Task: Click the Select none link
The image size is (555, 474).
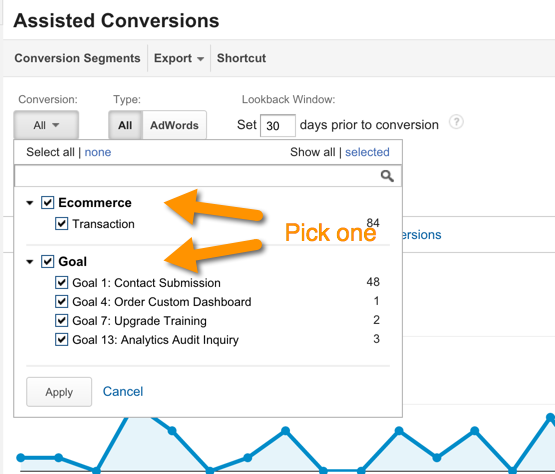Action: pyautogui.click(x=98, y=152)
